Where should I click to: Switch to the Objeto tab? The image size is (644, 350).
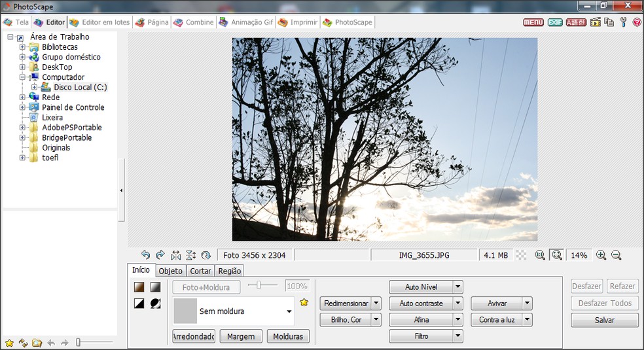tap(170, 271)
